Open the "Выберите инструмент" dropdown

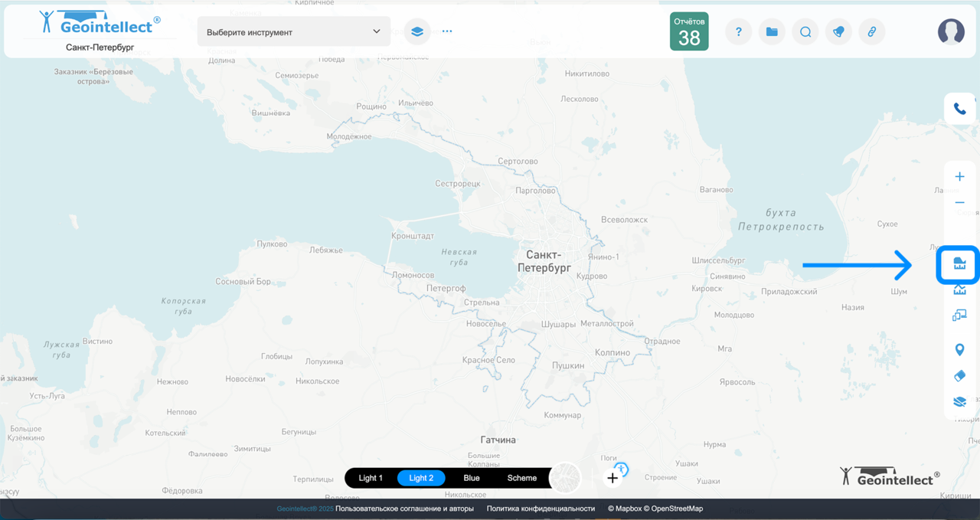click(x=293, y=32)
